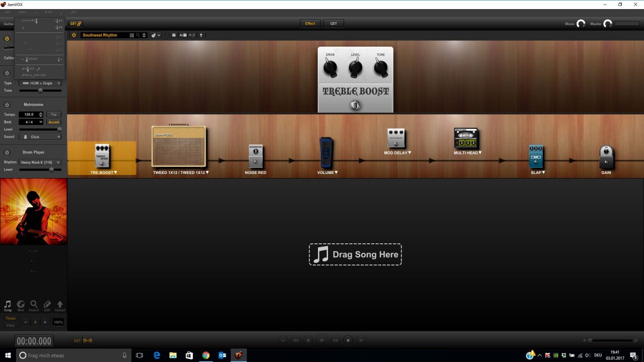The width and height of the screenshot is (644, 362).
Task: Open the Upload tab in the player panel
Action: (x=60, y=306)
